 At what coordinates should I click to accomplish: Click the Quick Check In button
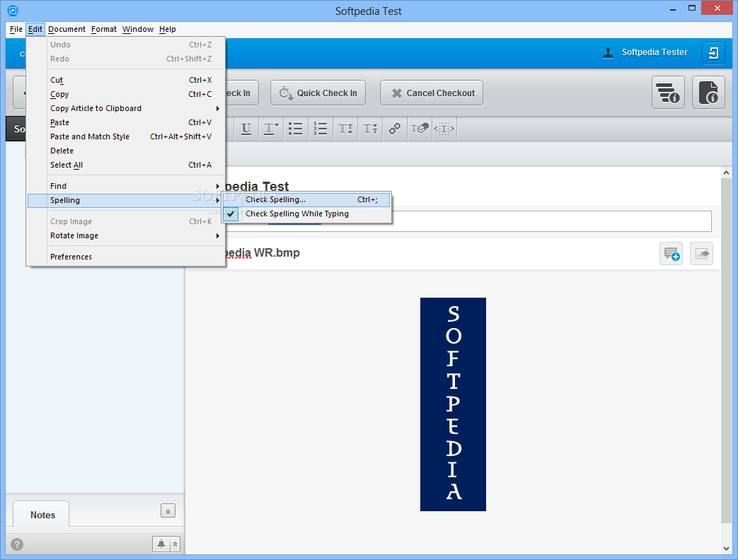tap(318, 93)
